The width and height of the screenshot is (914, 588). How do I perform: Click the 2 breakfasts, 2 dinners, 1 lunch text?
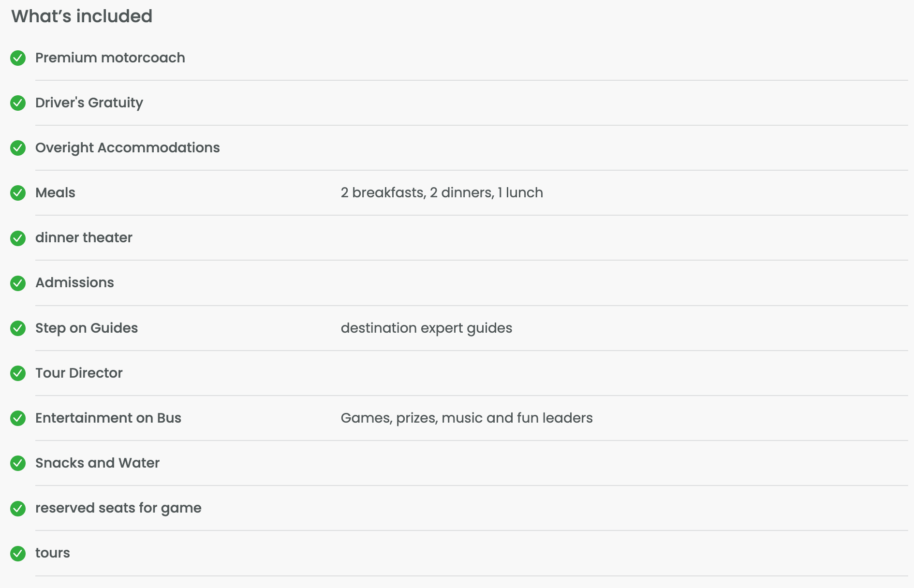(x=442, y=192)
